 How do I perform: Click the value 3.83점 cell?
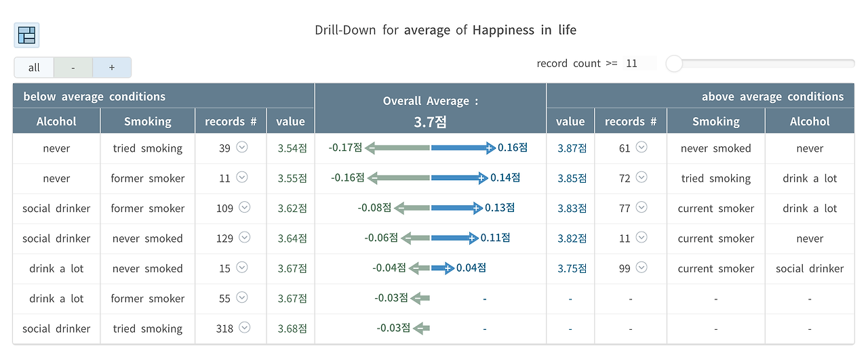572,209
